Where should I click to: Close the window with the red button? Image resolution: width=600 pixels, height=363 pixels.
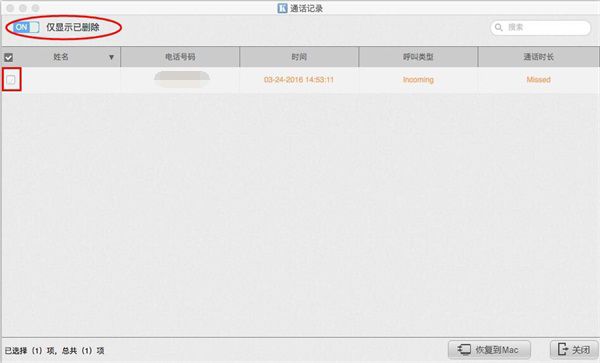(10, 8)
